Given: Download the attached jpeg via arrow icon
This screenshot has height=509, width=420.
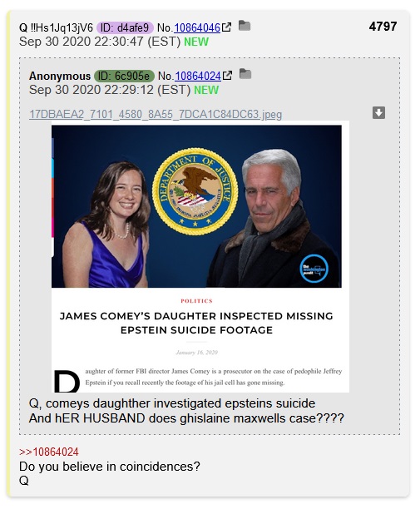Looking at the screenshot, I should point(378,113).
